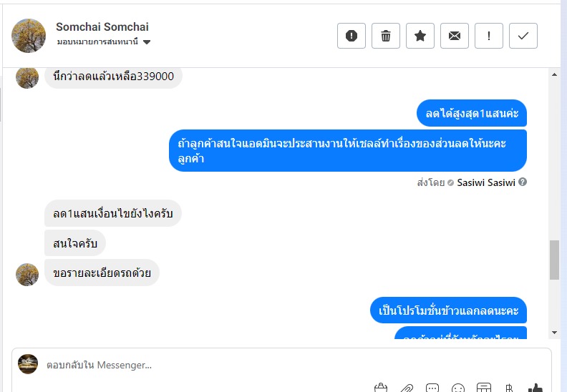Click the baht payment request icon

tap(509, 388)
